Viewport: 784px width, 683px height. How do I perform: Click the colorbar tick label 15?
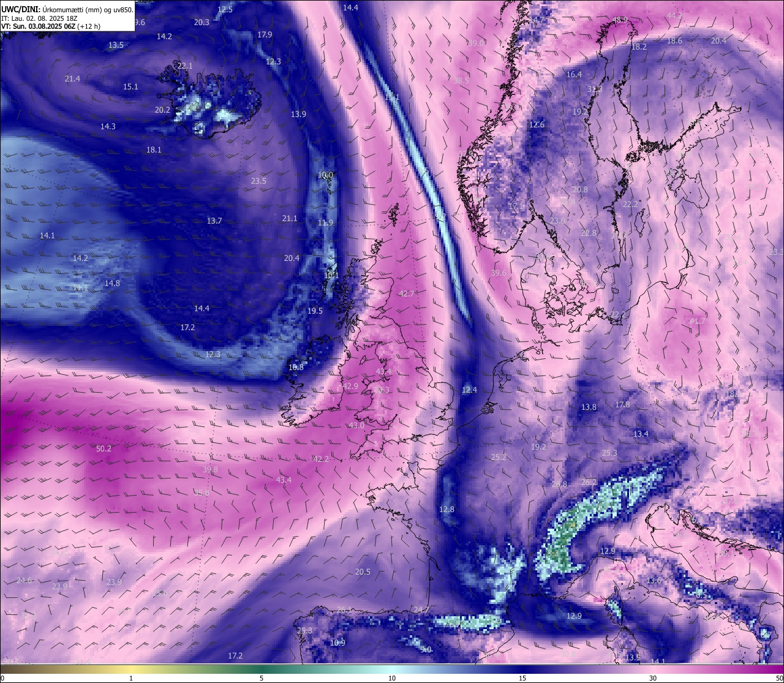(522, 678)
